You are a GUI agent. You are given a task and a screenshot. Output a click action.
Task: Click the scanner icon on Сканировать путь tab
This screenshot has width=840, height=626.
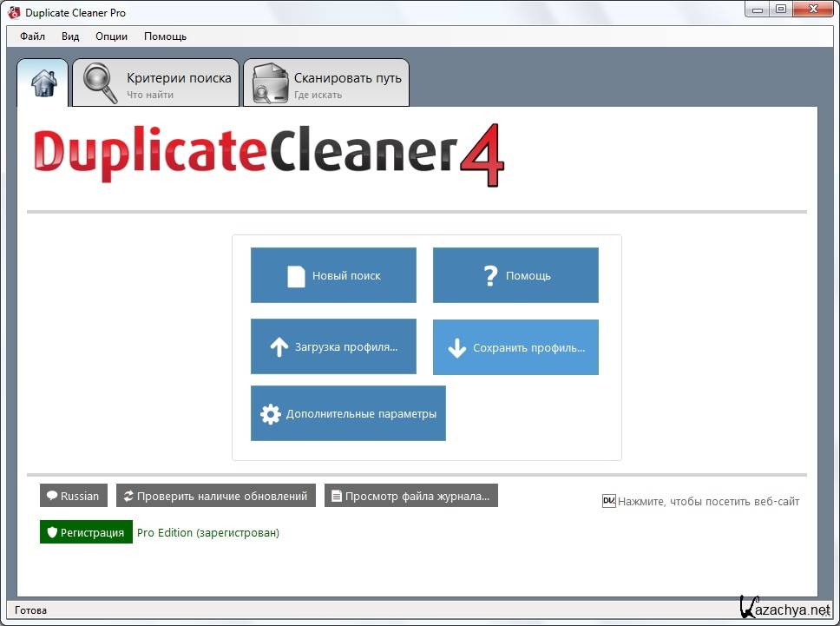[x=269, y=83]
